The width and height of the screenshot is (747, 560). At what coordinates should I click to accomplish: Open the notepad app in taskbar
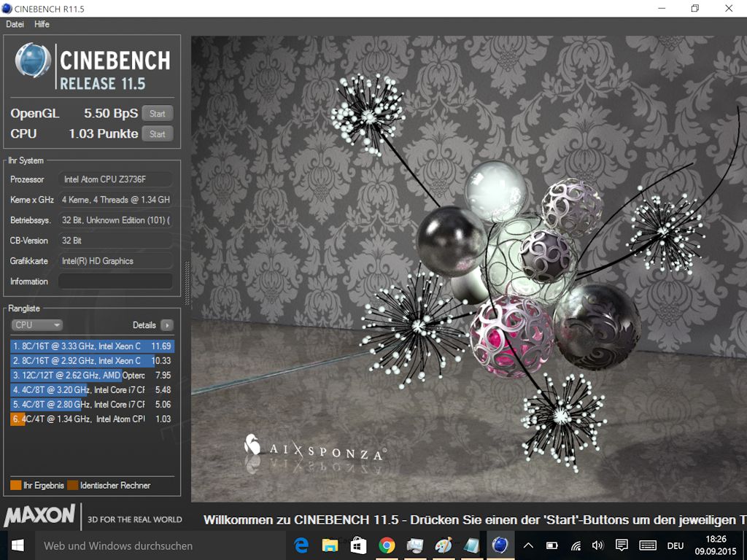click(472, 545)
